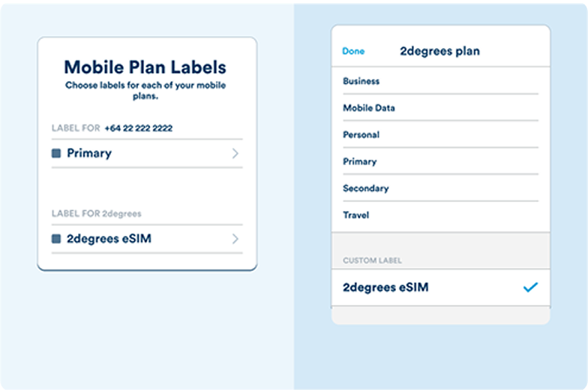The width and height of the screenshot is (588, 392).
Task: Select the Travel label option
Action: (356, 216)
